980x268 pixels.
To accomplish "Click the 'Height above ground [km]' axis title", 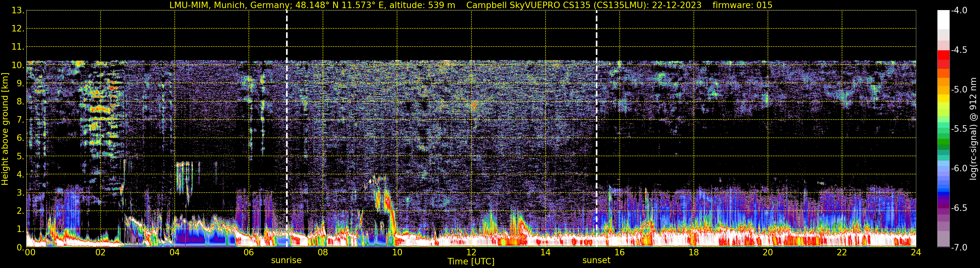I will tap(5, 129).
